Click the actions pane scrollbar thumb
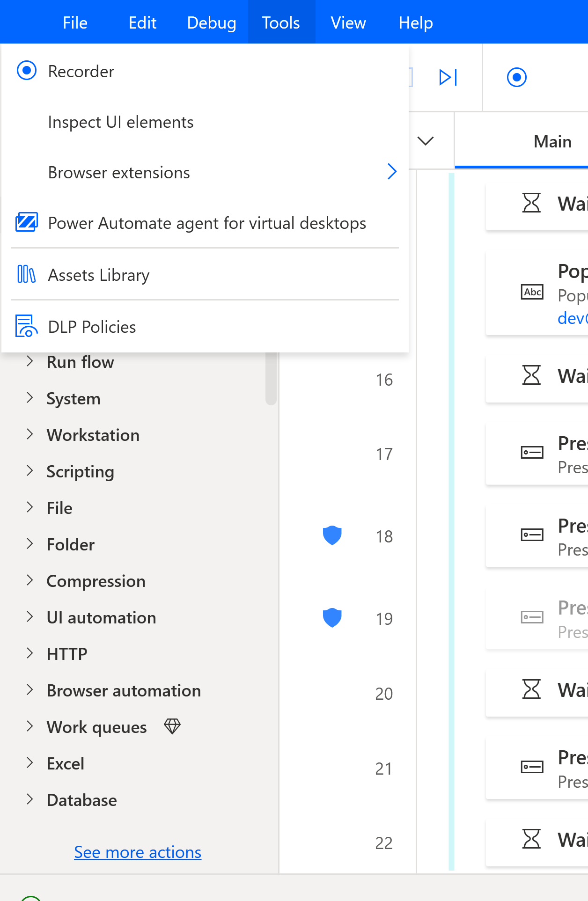 pyautogui.click(x=271, y=378)
